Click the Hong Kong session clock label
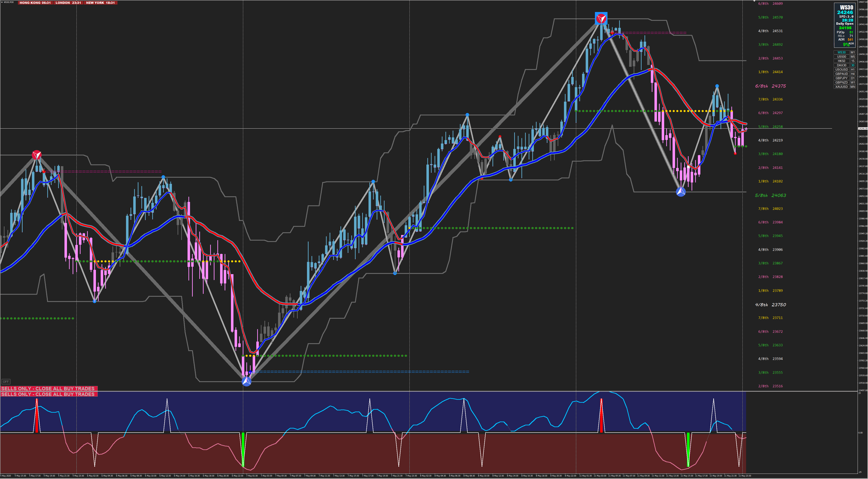The height and width of the screenshot is (479, 868). click(35, 3)
